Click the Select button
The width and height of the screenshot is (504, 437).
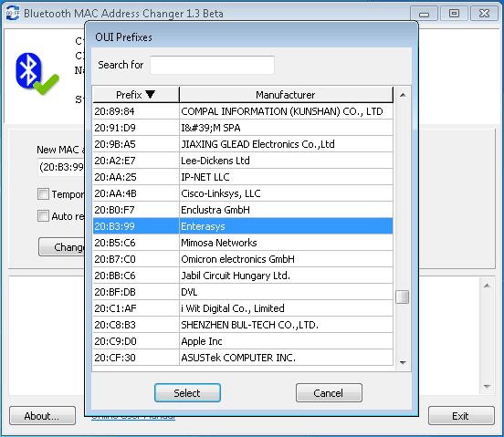(187, 392)
